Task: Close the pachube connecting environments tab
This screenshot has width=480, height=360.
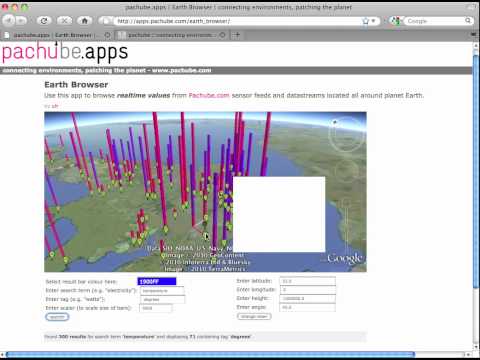Action: pyautogui.click(x=223, y=35)
